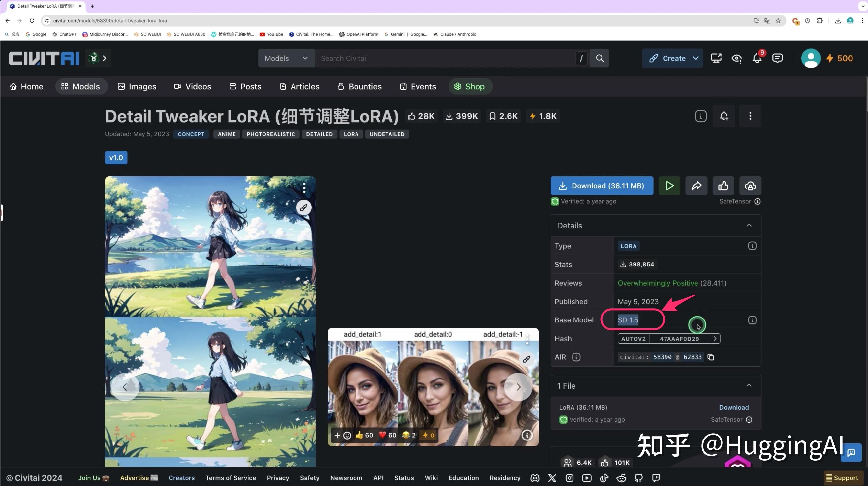868x486 pixels.
Task: Bookmark this page with Chrome star icon
Action: 778,21
